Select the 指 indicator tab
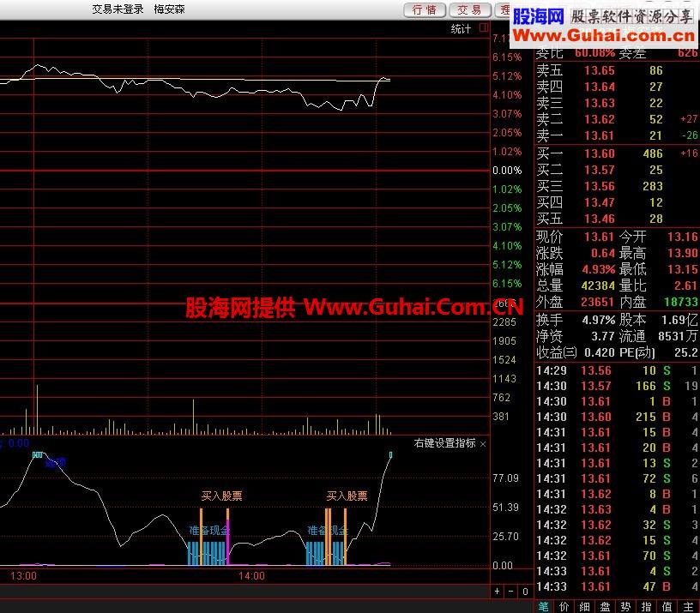 pyautogui.click(x=646, y=606)
